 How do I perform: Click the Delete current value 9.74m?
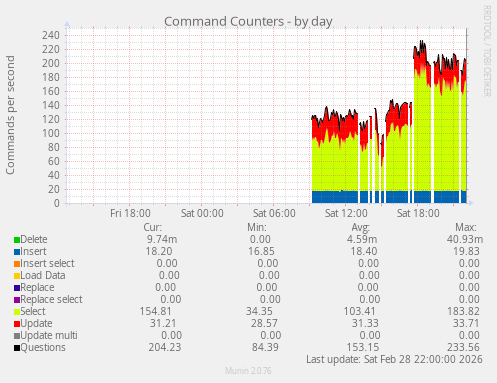162,239
